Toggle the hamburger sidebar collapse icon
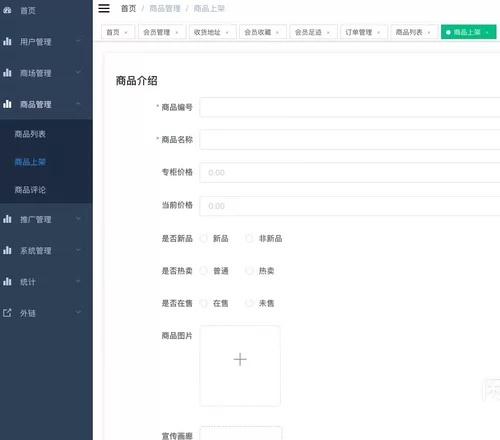The height and width of the screenshot is (440, 500). click(104, 8)
